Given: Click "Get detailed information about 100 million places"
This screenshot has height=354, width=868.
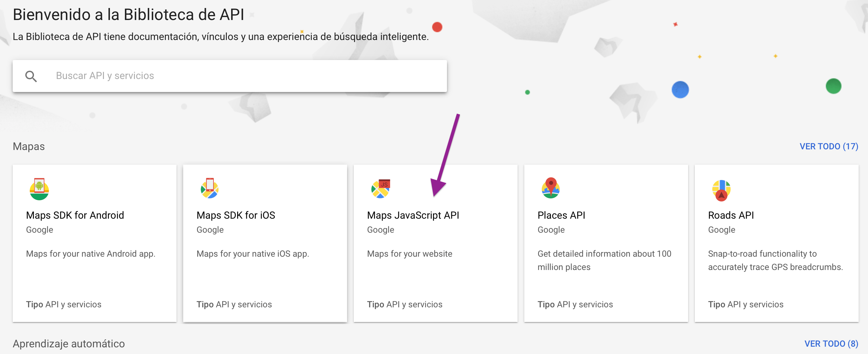Looking at the screenshot, I should coord(605,260).
